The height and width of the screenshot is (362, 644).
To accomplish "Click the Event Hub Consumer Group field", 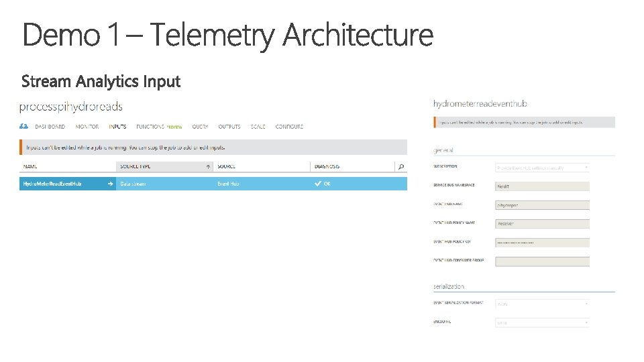I will pyautogui.click(x=542, y=261).
